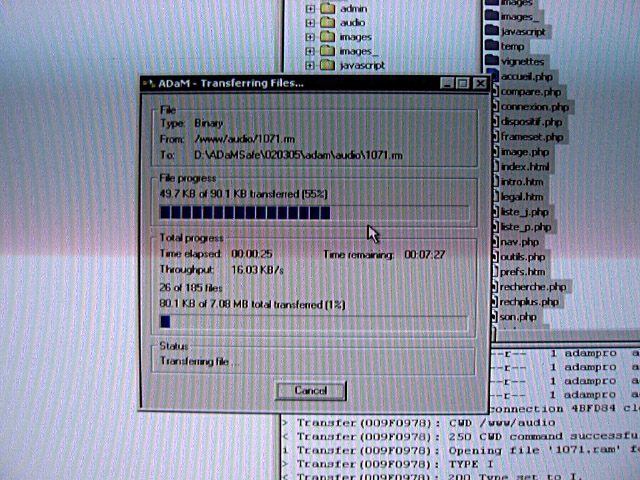Select legal.htm in the file list

(522, 197)
